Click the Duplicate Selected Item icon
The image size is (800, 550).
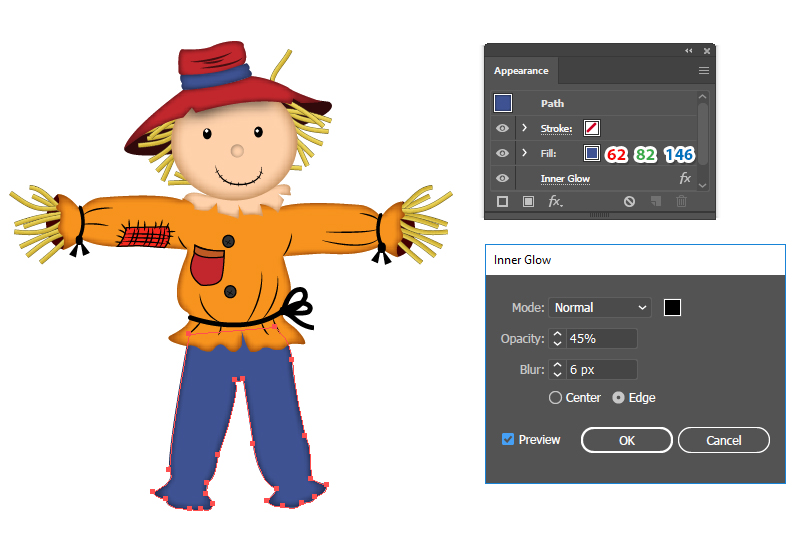point(656,201)
